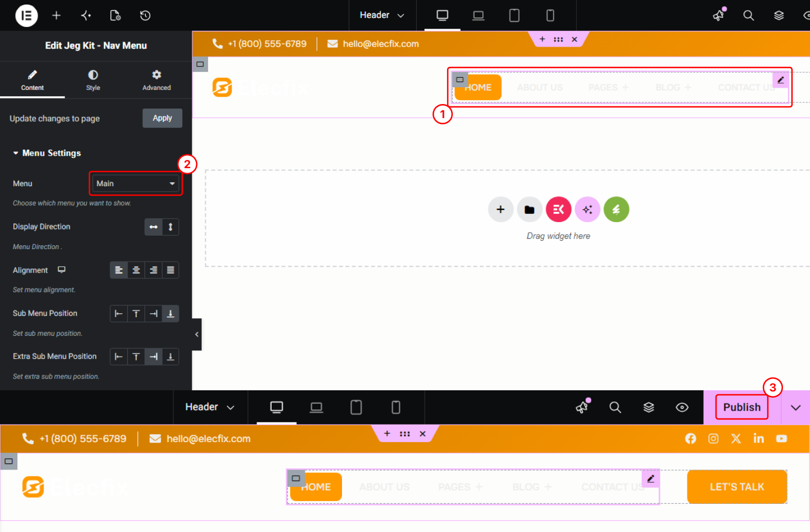Click 'Choose which menu you want to show.' hint
This screenshot has height=532, width=810.
coord(72,204)
